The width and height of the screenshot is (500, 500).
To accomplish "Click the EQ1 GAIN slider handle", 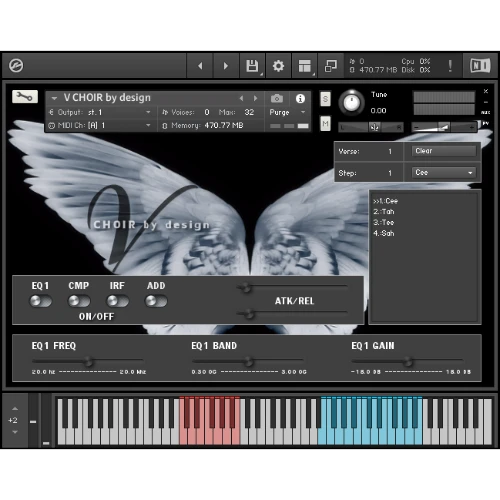I will point(408,361).
